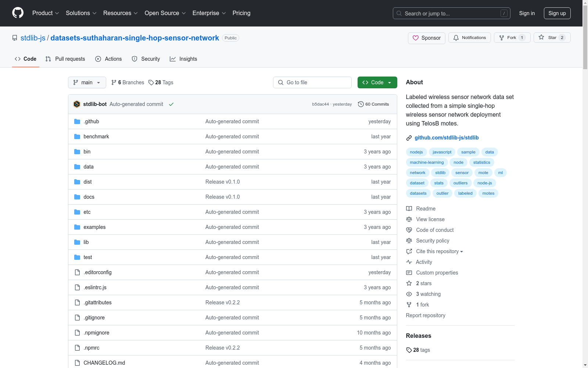The image size is (588, 368).
Task: Expand the Resources menu
Action: click(x=121, y=13)
